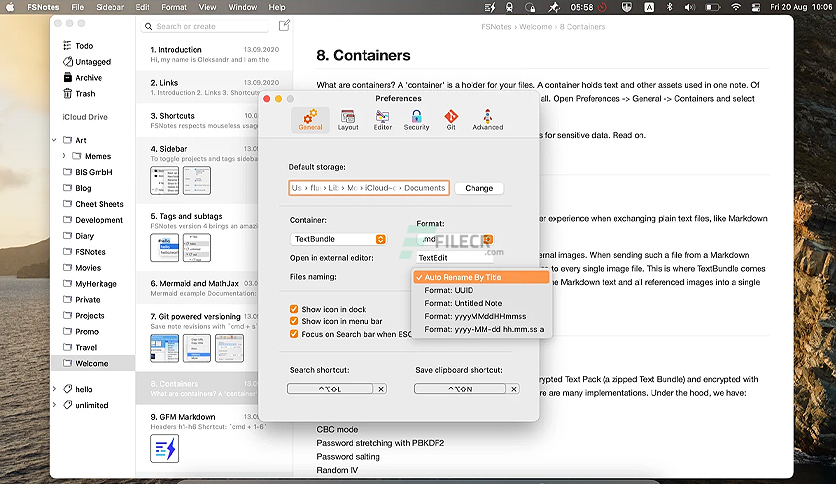
Task: Click the Memes folder icon
Action: coord(77,156)
